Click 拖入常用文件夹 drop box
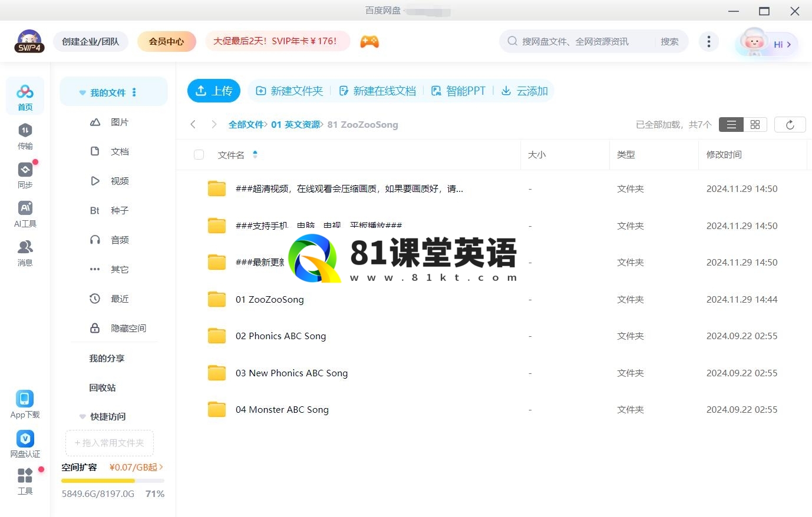This screenshot has width=812, height=517. click(x=110, y=443)
